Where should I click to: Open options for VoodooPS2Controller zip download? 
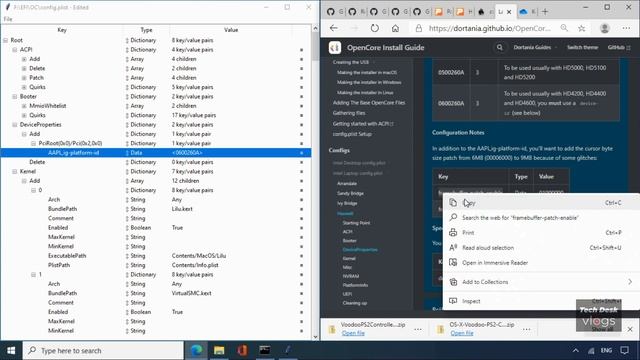418,329
